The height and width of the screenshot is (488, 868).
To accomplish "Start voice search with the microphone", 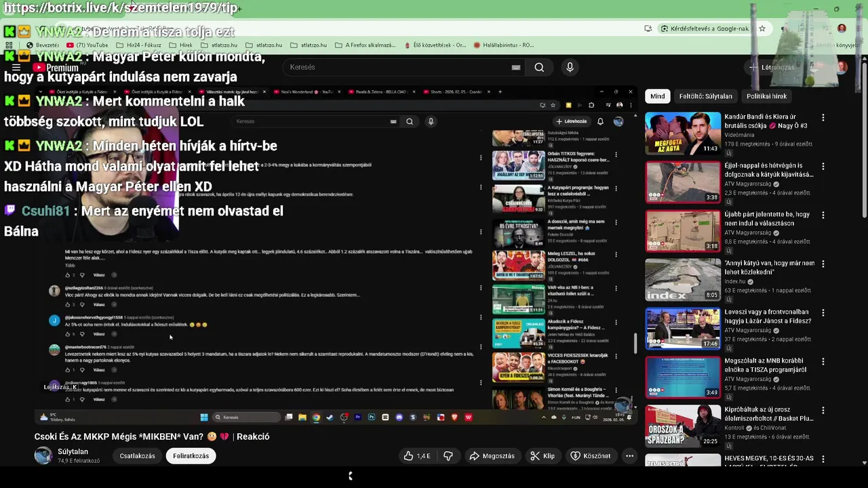I will [570, 67].
